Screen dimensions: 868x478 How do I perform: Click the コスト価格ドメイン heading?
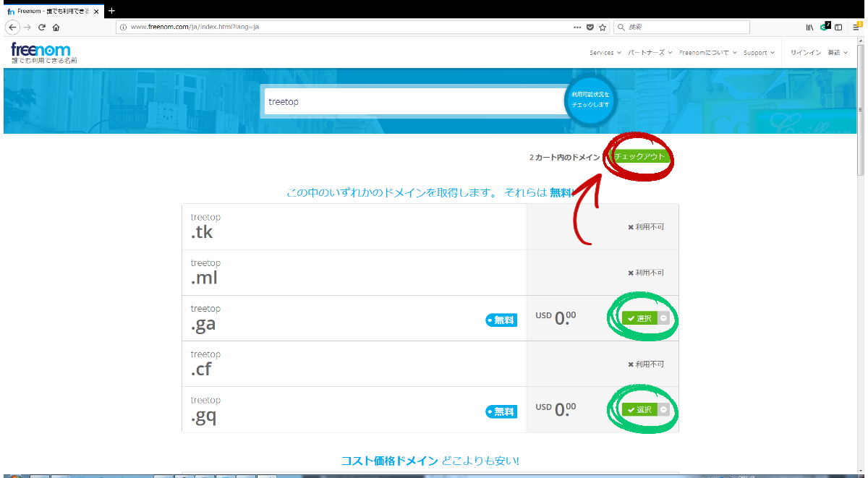pos(390,461)
